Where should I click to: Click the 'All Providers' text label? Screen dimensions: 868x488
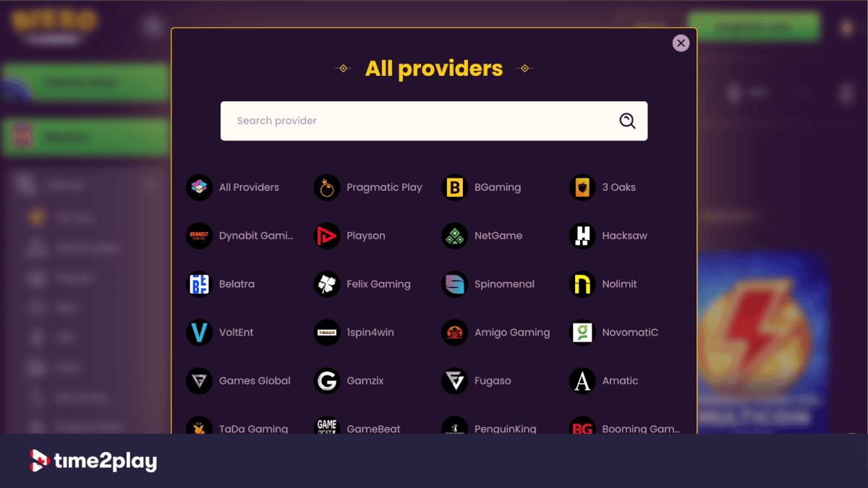(x=249, y=187)
